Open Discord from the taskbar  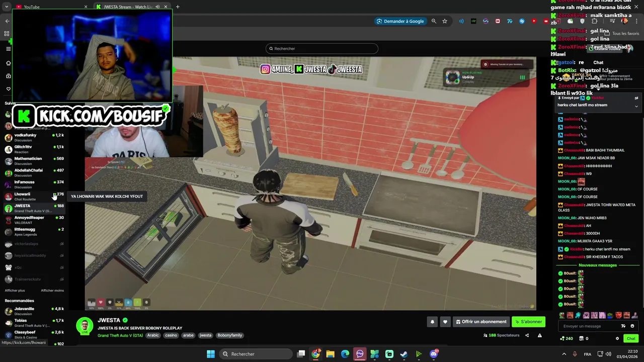point(434,354)
